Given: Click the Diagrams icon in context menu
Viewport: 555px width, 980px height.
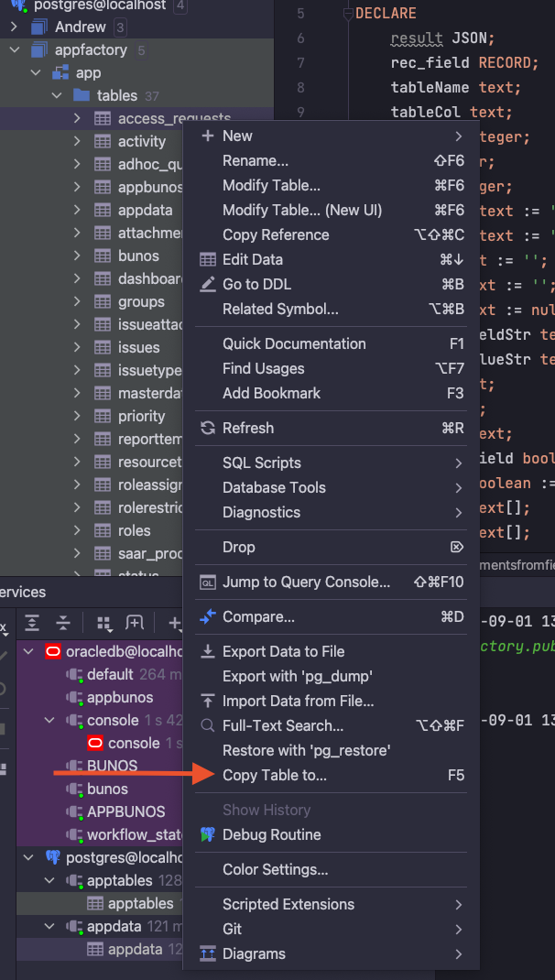Looking at the screenshot, I should pos(208,953).
